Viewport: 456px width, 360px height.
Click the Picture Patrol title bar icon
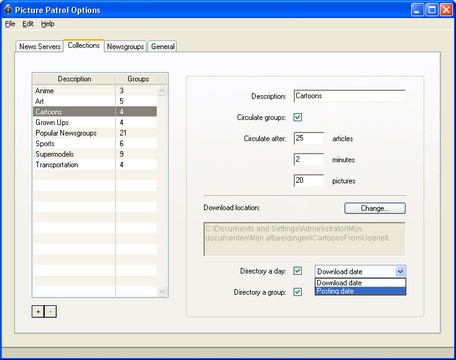pos(8,10)
